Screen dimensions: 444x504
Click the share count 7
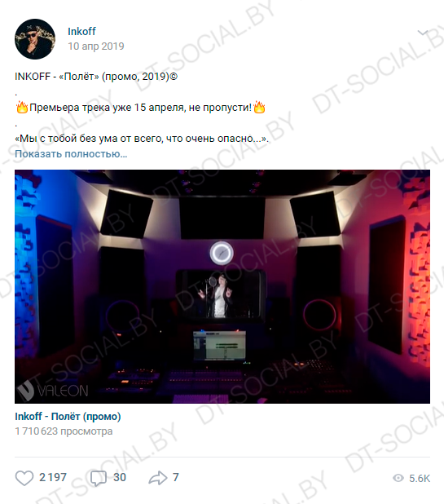[176, 477]
